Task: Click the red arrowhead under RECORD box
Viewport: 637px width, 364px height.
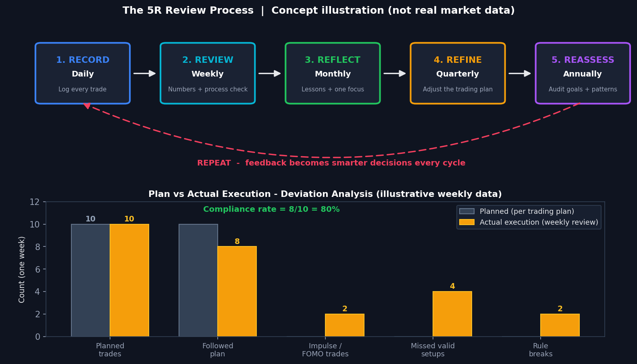Action: 87,106
